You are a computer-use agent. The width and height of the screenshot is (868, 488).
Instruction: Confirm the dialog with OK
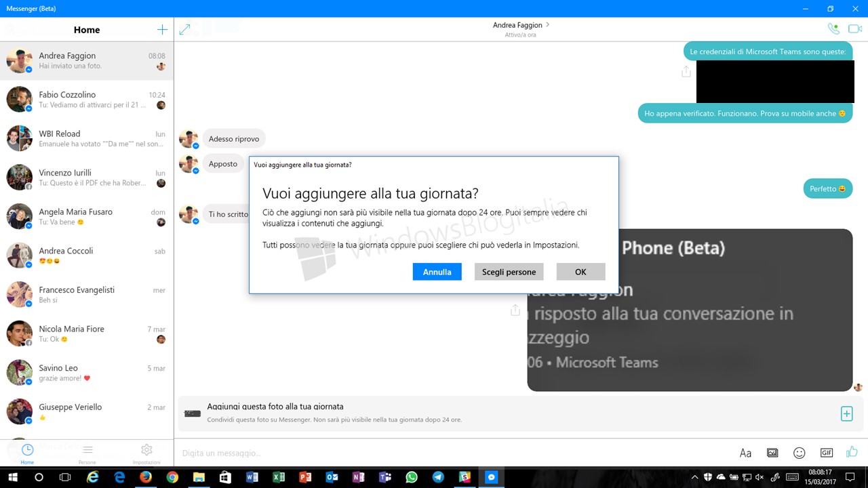coord(580,272)
